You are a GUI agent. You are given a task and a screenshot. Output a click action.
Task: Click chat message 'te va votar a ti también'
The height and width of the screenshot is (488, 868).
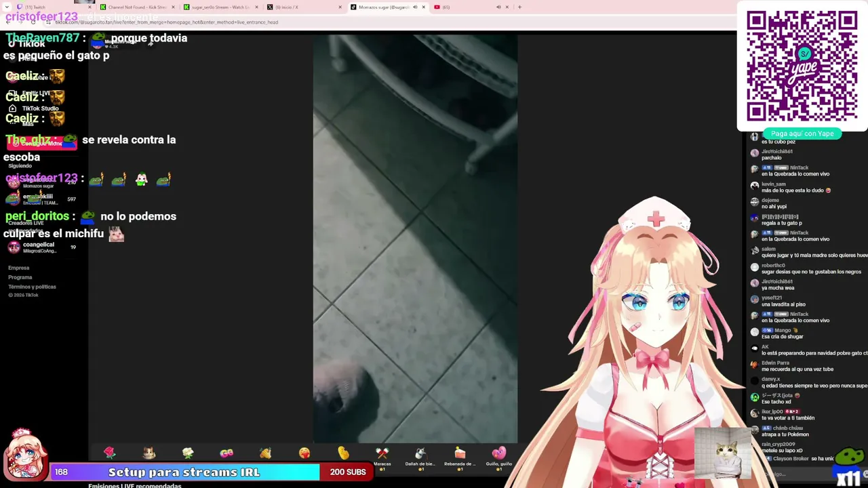[x=788, y=418]
